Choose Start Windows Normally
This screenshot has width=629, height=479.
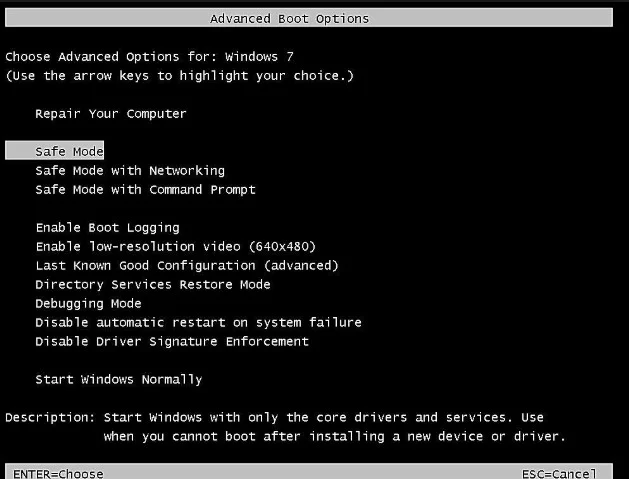pyautogui.click(x=119, y=380)
